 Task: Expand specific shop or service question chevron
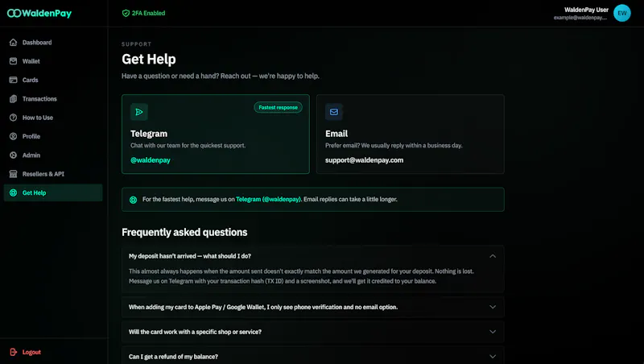point(493,332)
